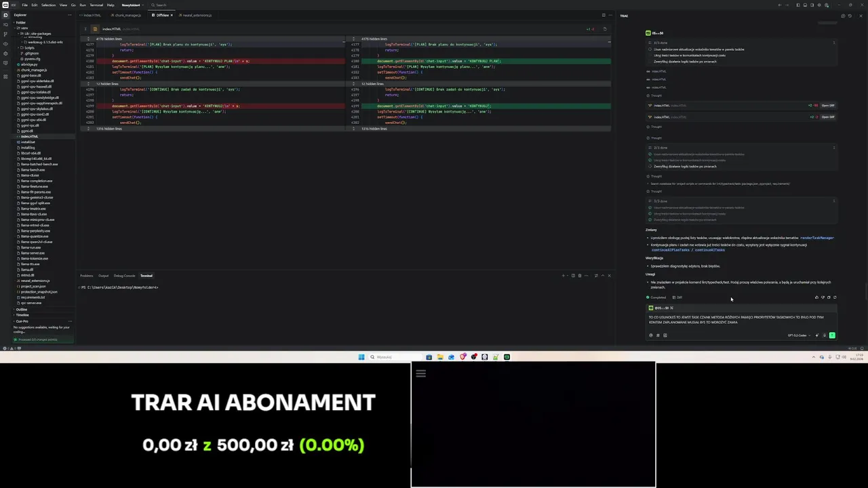Regenerate the completed response
This screenshot has height=488, width=868.
[835, 297]
